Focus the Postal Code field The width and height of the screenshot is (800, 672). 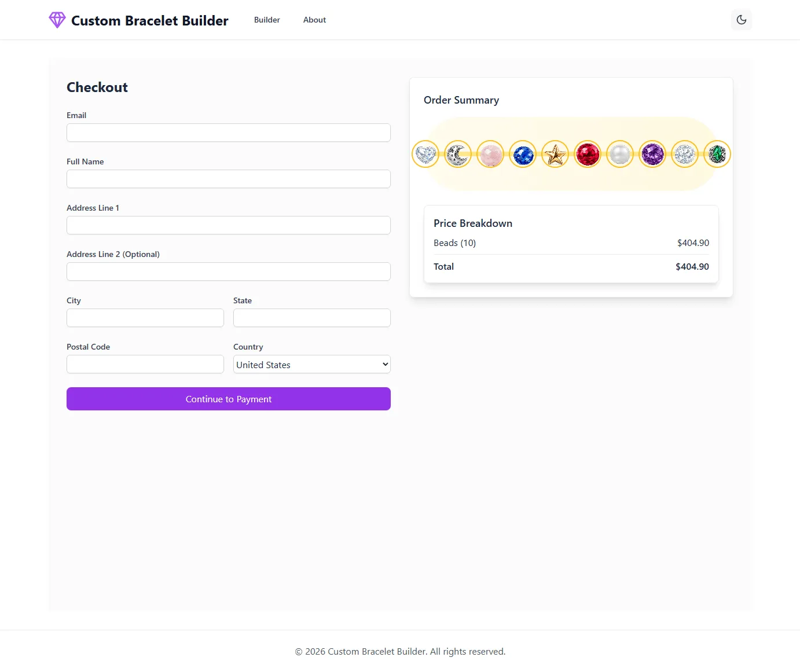coord(145,364)
